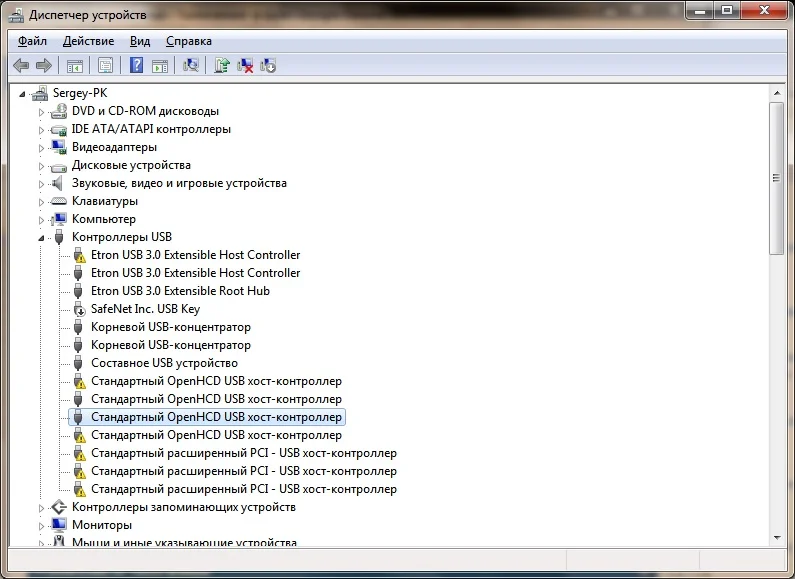The height and width of the screenshot is (579, 795).
Task: Toggle the console tree show/hide toolbar icon
Action: tap(75, 65)
